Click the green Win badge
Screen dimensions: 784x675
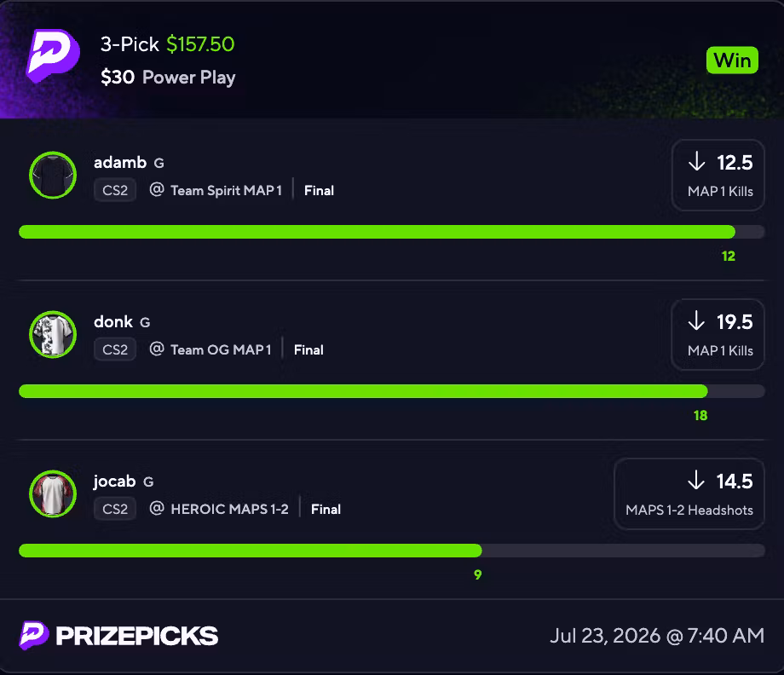(x=732, y=61)
